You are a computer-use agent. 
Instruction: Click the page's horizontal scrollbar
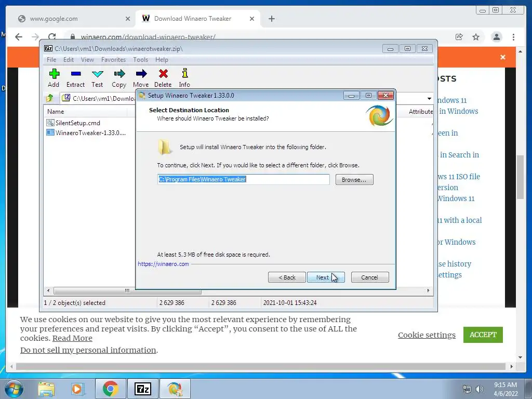click(x=261, y=366)
